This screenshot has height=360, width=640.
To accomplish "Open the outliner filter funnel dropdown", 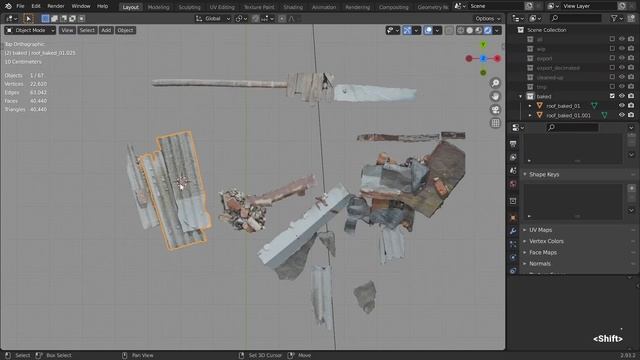I will click(x=617, y=18).
